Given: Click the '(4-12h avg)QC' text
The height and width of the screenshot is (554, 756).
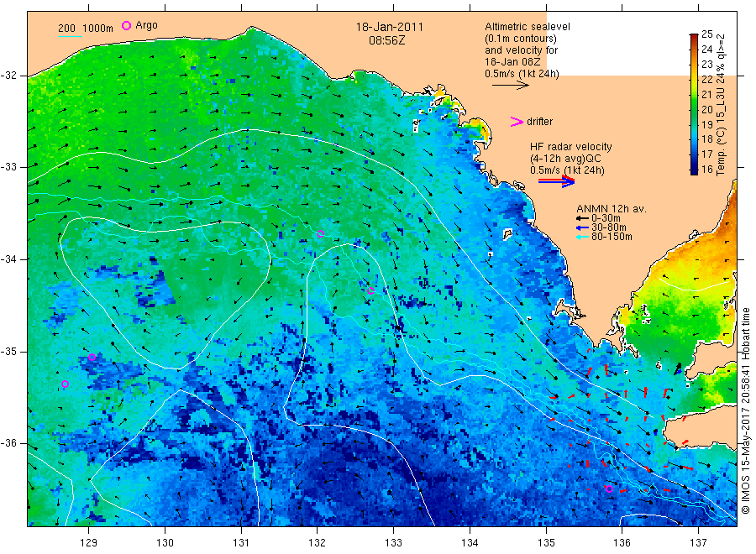Looking at the screenshot, I should 565,159.
